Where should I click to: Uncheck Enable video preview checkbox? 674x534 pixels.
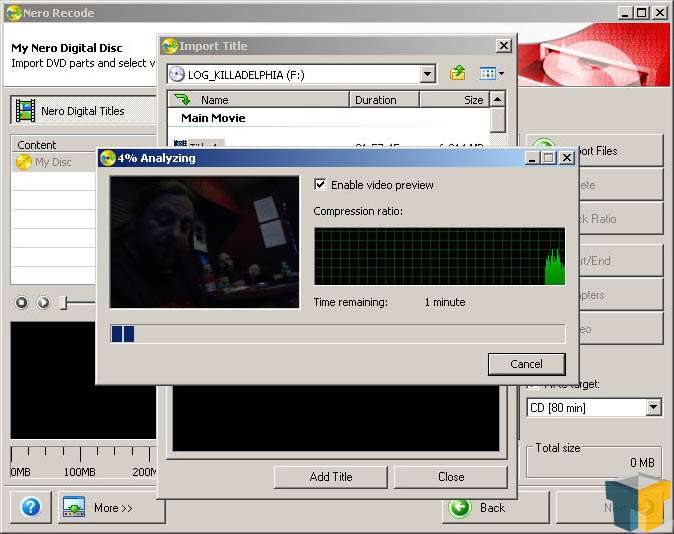click(x=320, y=185)
